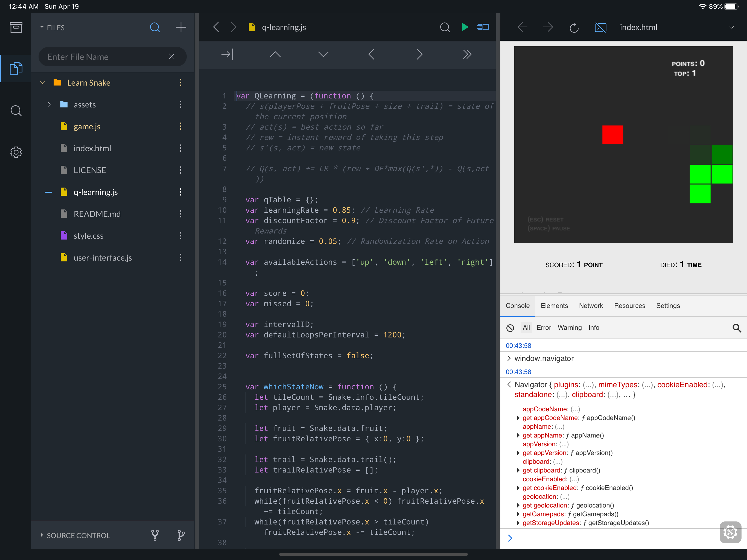Toggle the split preview panel icon
This screenshot has width=747, height=560.
(x=483, y=27)
